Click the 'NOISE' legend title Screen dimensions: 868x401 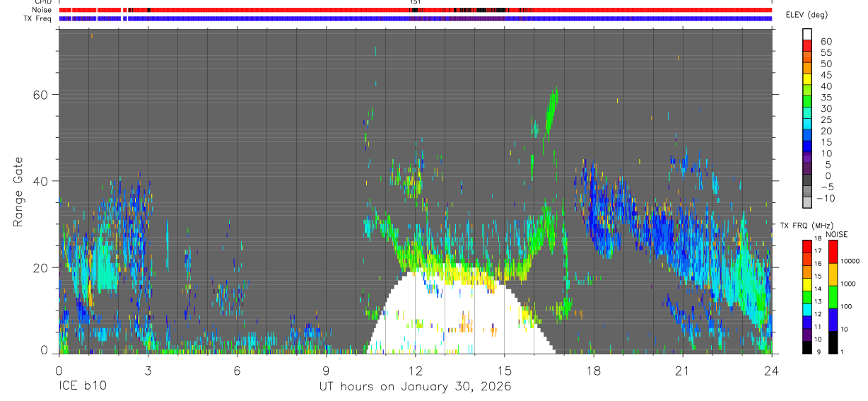pos(836,234)
